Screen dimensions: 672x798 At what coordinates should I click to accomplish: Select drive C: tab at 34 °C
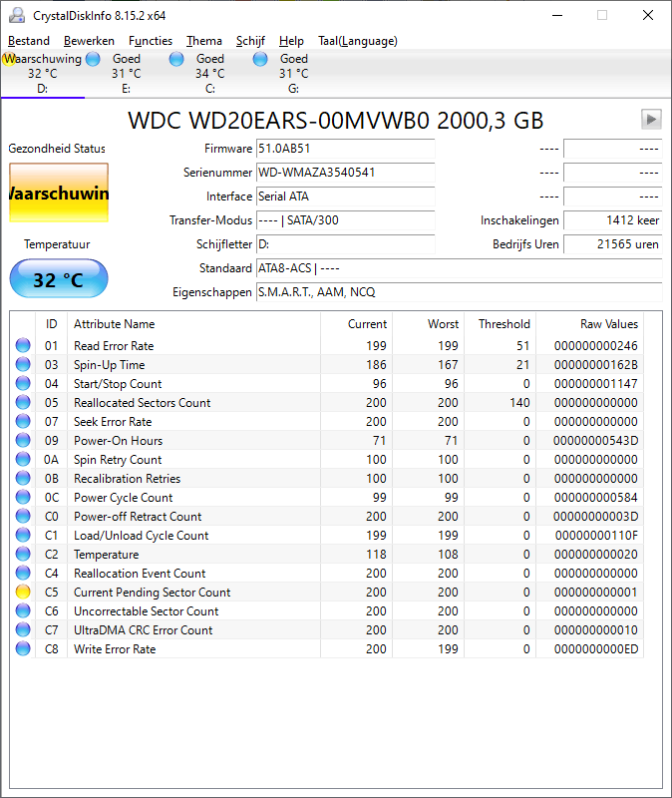pos(210,73)
